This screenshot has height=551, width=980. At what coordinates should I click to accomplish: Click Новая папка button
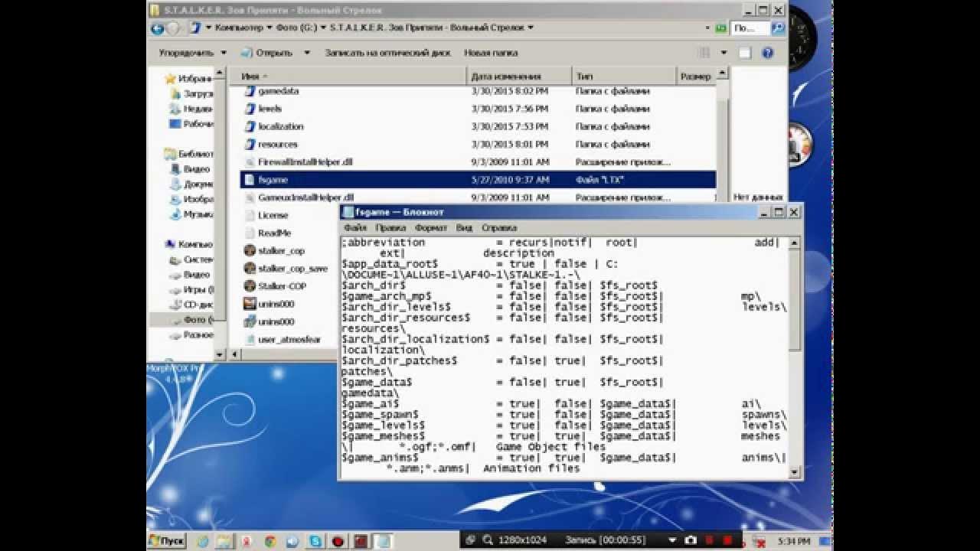[x=491, y=53]
